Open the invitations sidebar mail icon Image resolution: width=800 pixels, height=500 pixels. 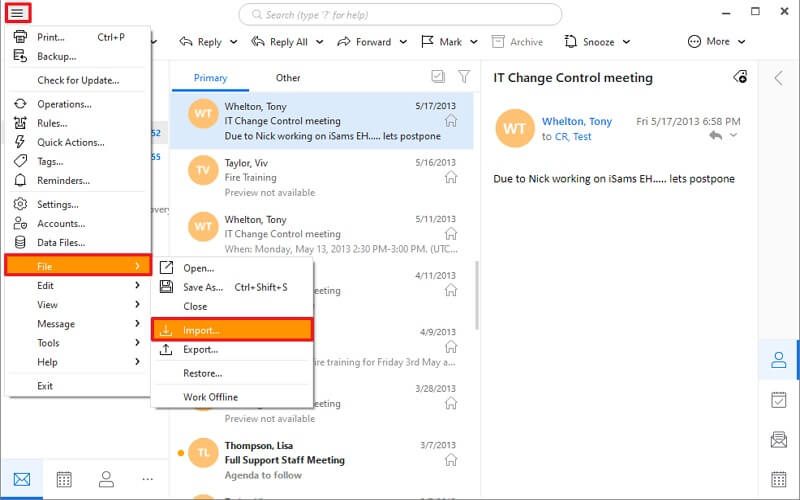pyautogui.click(x=779, y=439)
